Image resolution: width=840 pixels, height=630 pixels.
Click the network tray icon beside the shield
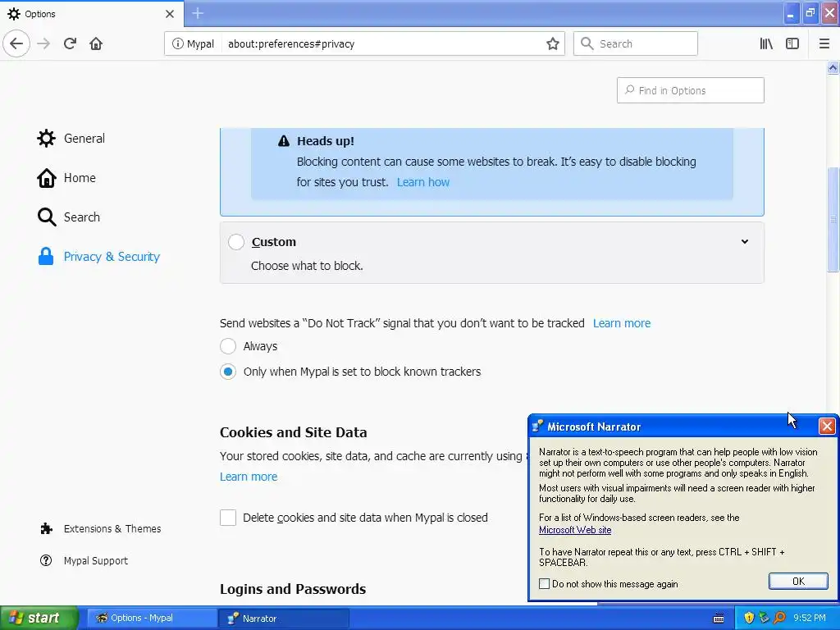[x=764, y=619]
